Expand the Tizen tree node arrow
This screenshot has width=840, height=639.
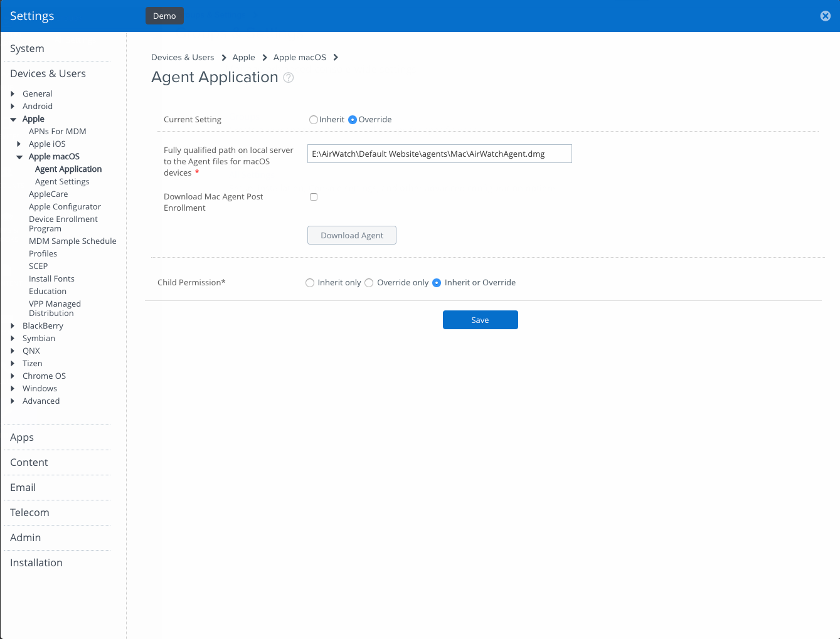coord(13,364)
